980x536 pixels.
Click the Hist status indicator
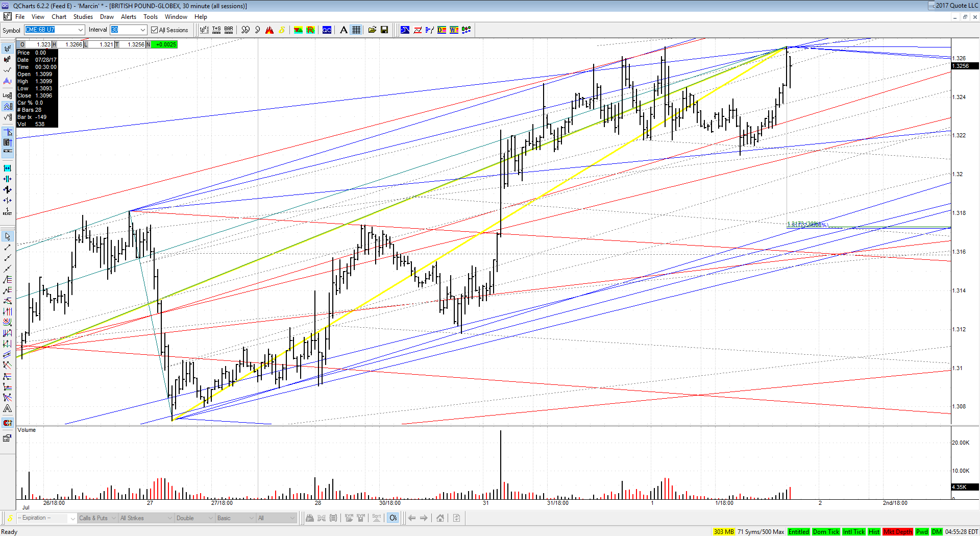(x=874, y=532)
